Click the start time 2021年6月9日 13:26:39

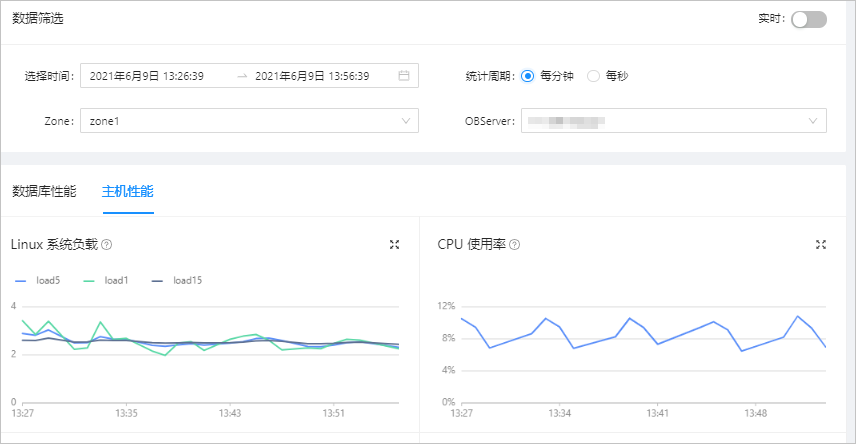pos(146,76)
